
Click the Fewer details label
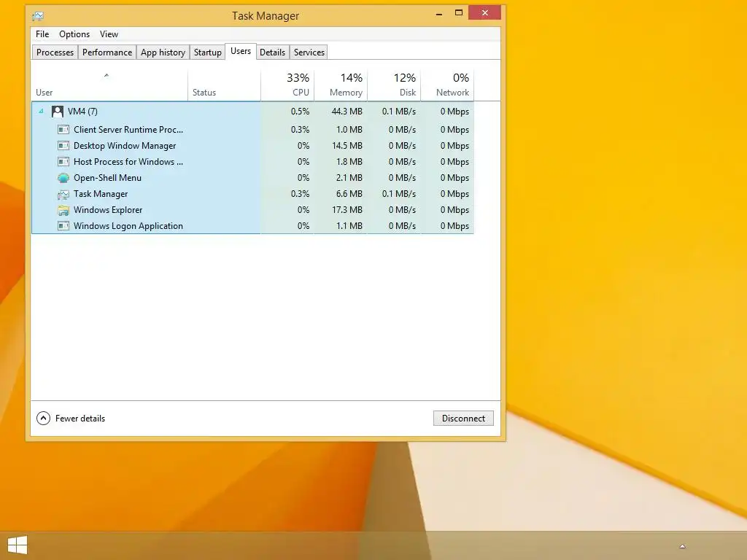click(80, 419)
